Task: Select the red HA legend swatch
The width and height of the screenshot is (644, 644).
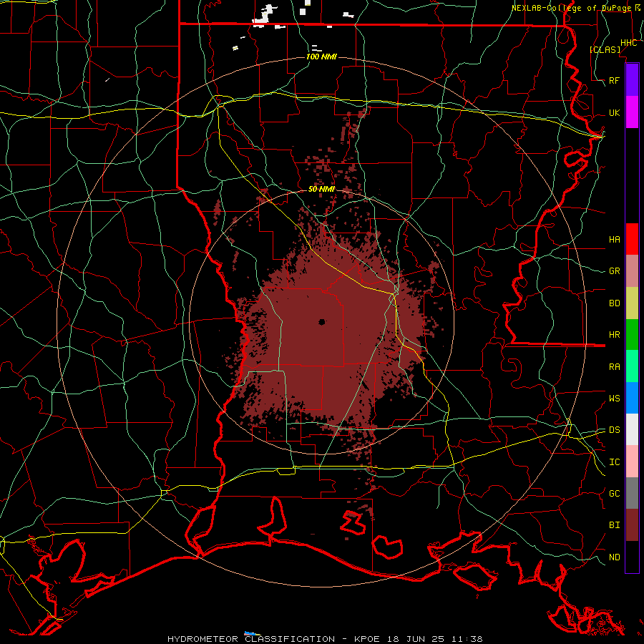Action: click(x=632, y=239)
